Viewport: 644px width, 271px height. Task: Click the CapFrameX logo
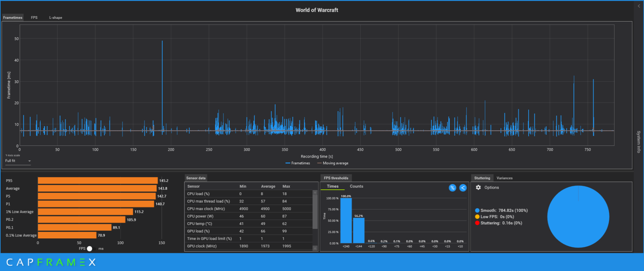51,262
